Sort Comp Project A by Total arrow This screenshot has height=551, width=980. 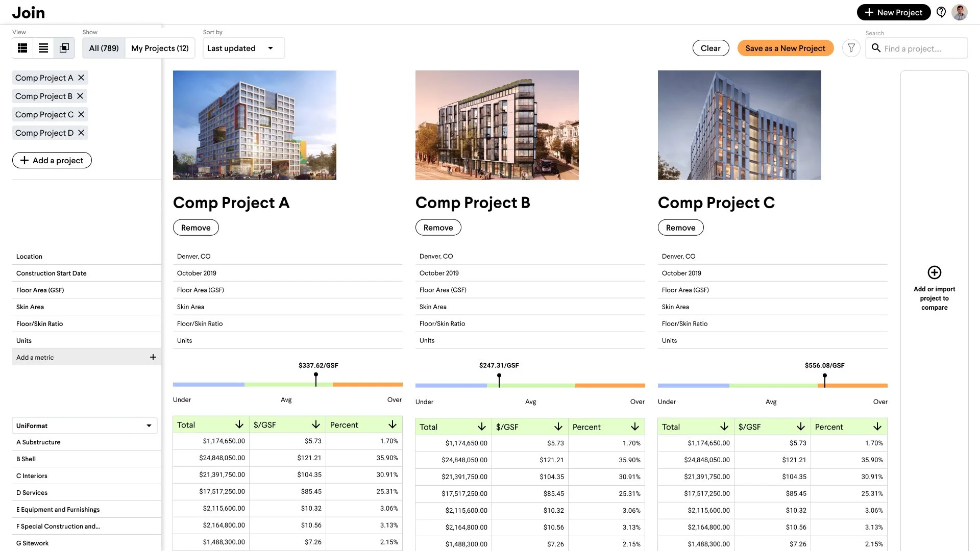pos(239,424)
